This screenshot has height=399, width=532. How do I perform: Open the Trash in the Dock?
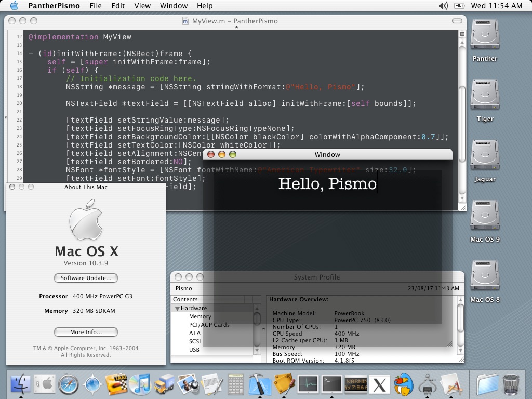tap(511, 384)
